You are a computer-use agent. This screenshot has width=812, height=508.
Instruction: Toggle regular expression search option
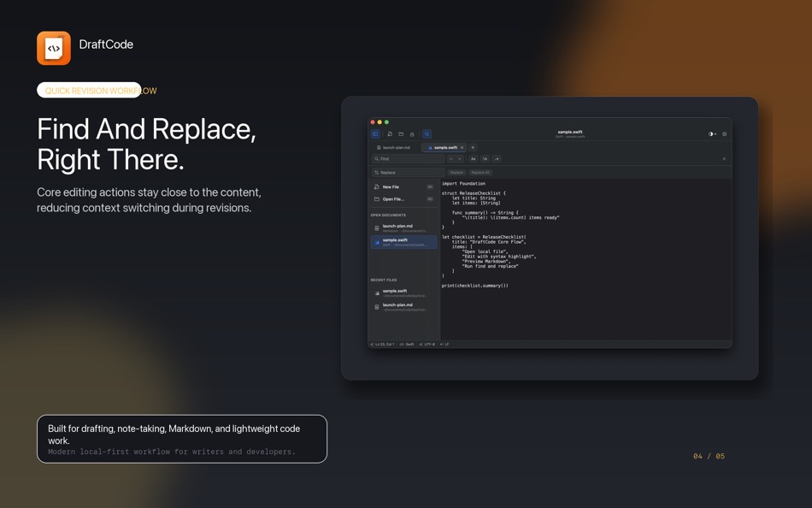click(497, 158)
